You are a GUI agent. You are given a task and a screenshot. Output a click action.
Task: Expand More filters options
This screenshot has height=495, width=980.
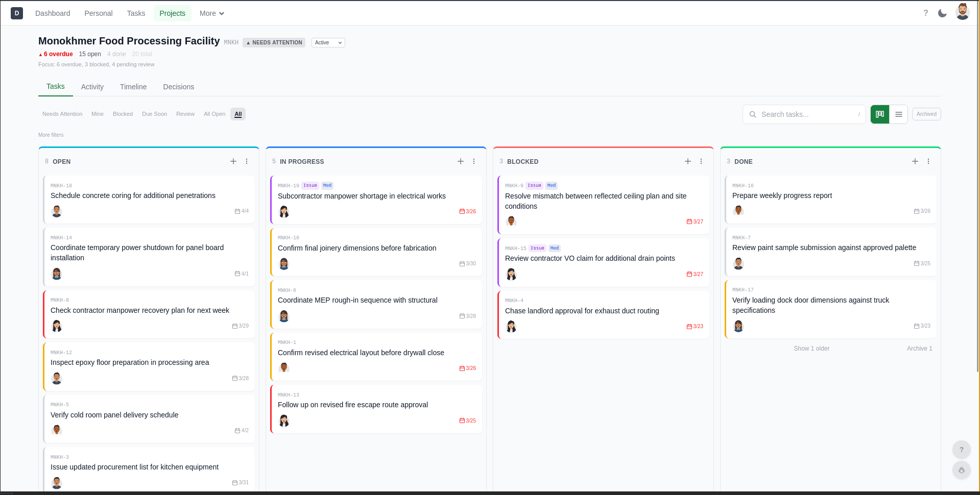[x=51, y=135]
